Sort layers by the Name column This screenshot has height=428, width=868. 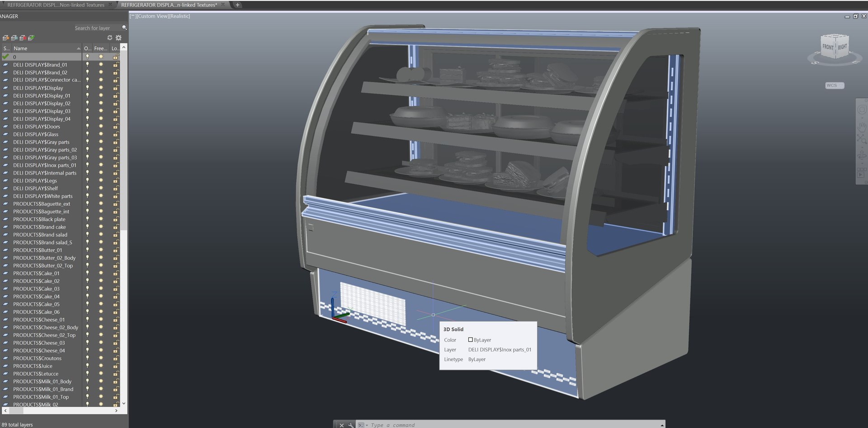tap(47, 48)
